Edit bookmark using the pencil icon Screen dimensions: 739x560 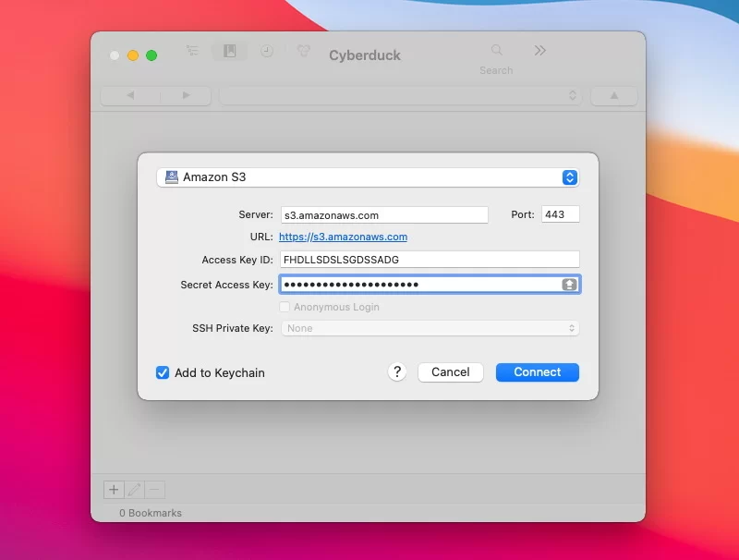pyautogui.click(x=134, y=490)
